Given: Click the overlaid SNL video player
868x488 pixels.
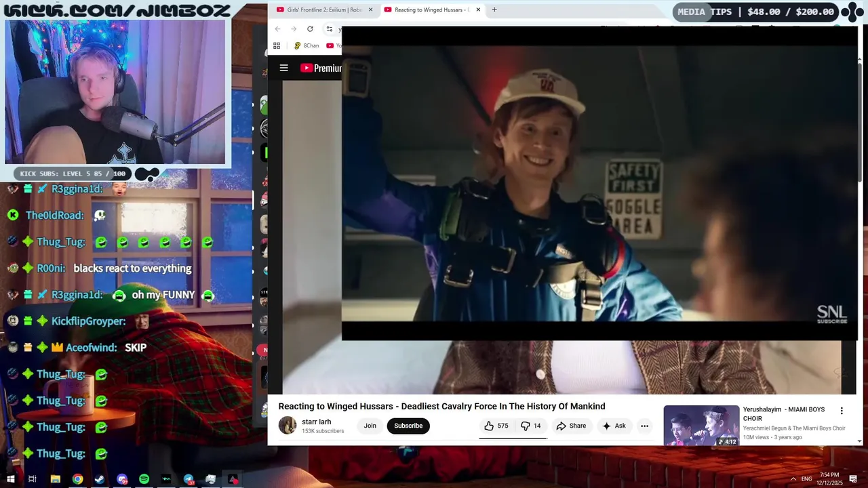Looking at the screenshot, I should pos(599,183).
